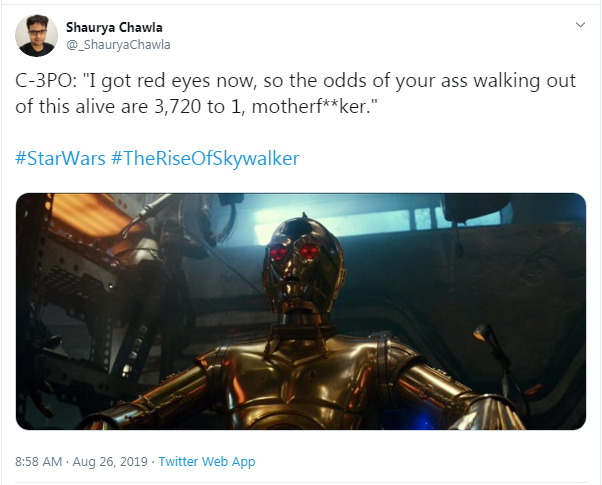Click the 8:58 AM timestamp
The width and height of the screenshot is (602, 485).
point(39,461)
